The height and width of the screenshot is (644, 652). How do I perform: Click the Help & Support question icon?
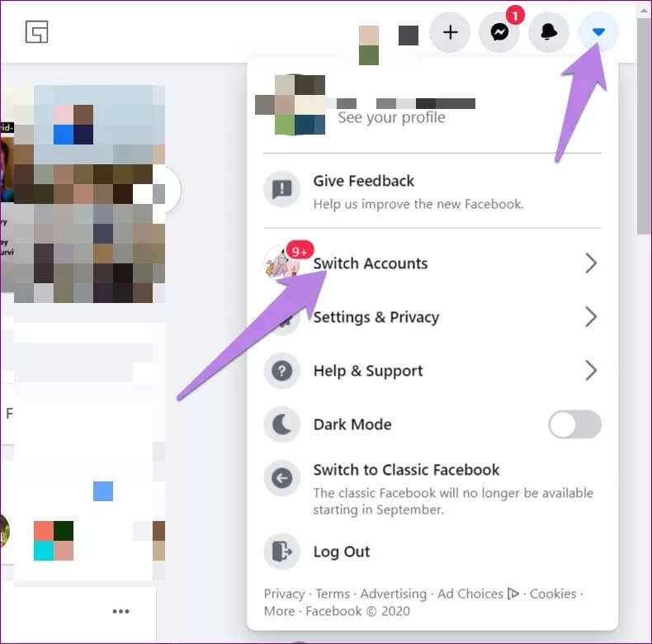pos(282,371)
